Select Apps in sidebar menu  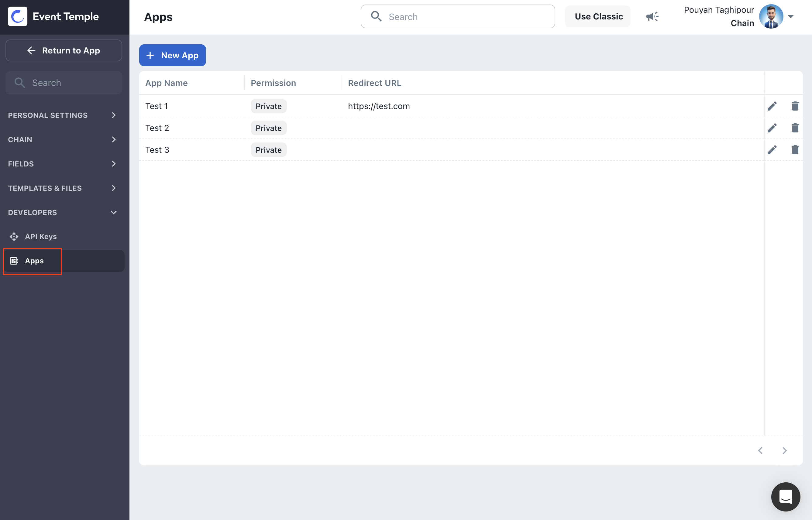pos(34,261)
